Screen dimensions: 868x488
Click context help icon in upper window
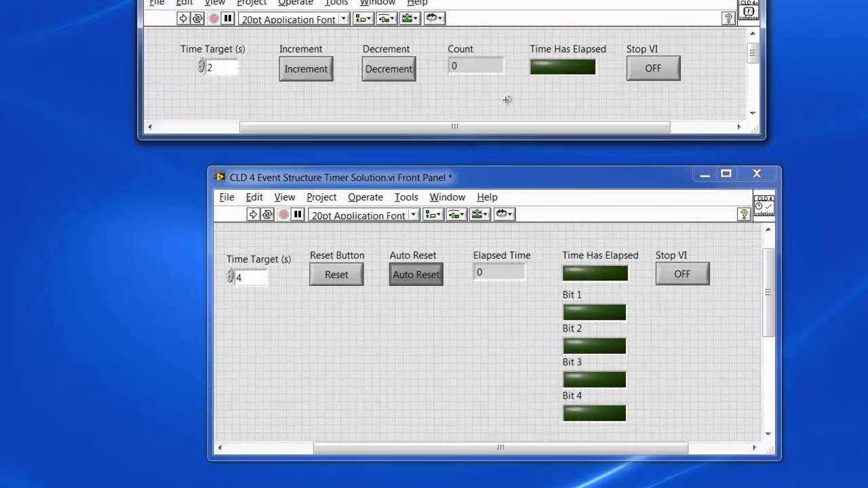tap(728, 19)
